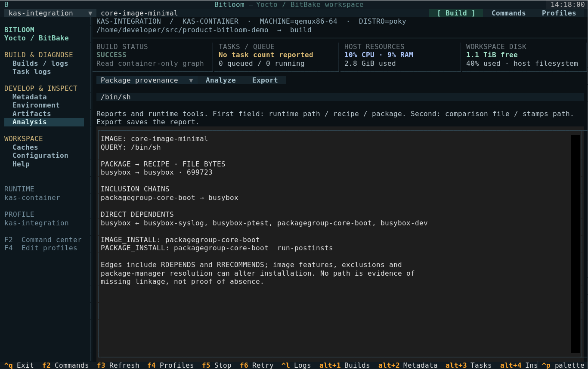
Task: Click alt+2 Metadata in footer bar
Action: [x=408, y=365]
